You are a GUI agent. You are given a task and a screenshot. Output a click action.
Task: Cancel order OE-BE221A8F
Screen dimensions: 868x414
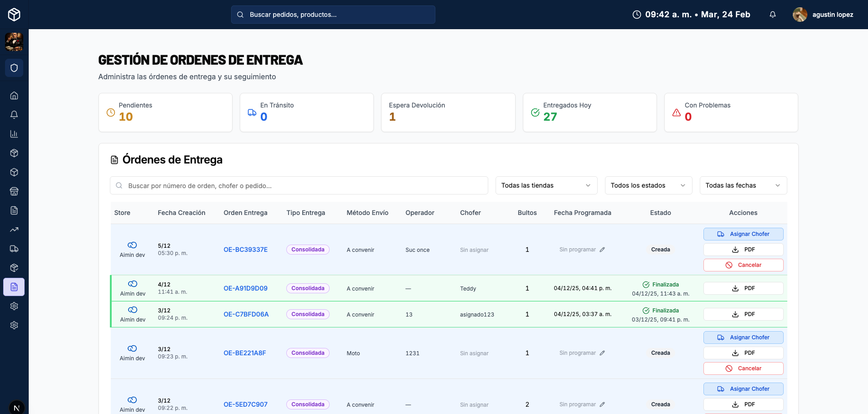coord(743,368)
